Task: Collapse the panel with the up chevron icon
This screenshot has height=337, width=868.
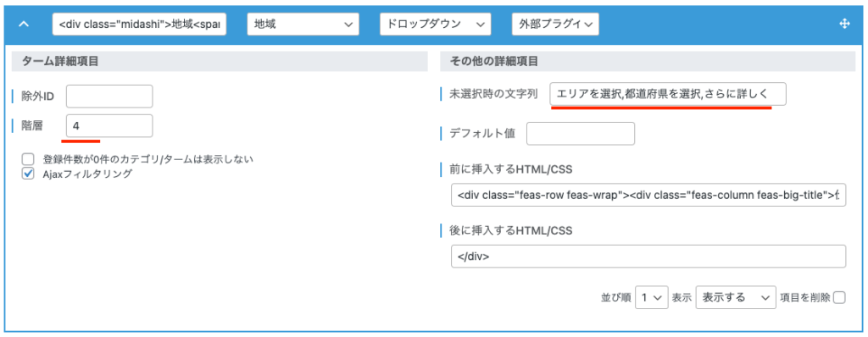Action: pyautogui.click(x=23, y=25)
